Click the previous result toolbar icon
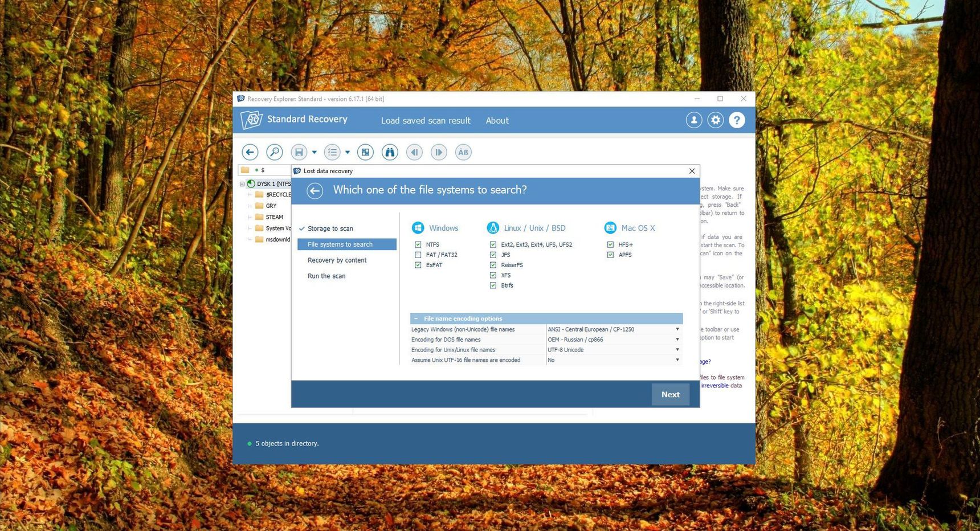The height and width of the screenshot is (531, 980). [x=414, y=152]
